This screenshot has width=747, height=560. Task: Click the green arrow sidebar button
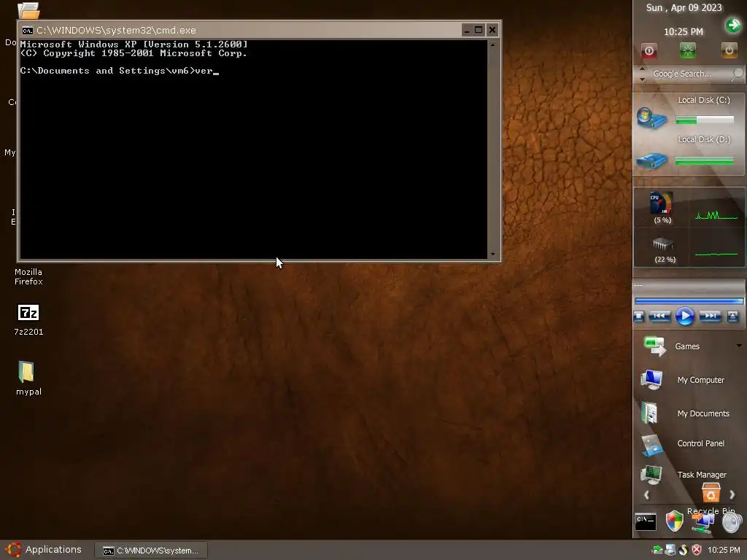pos(733,25)
